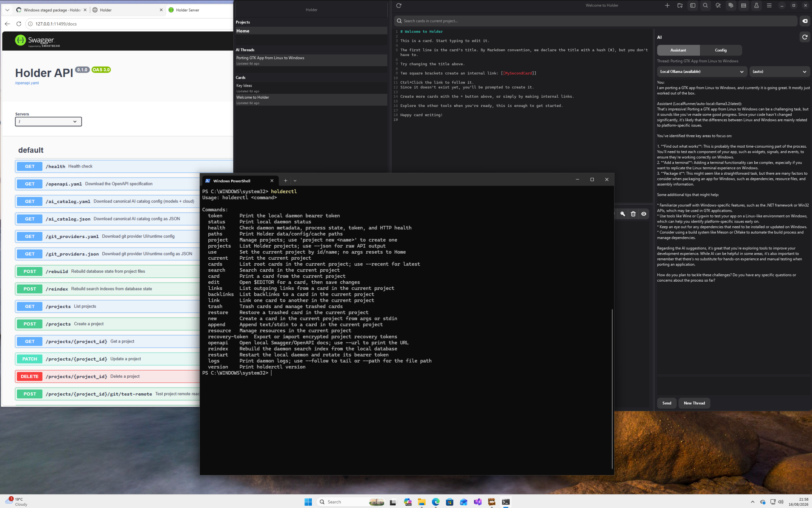Image resolution: width=812 pixels, height=508 pixels.
Task: Open a new PowerShell tab with plus
Action: click(285, 181)
